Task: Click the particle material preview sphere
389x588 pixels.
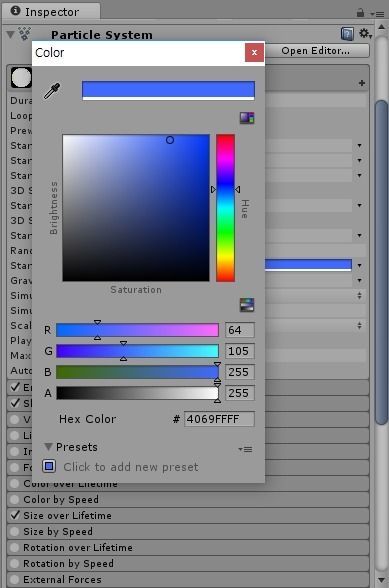Action: pos(21,78)
